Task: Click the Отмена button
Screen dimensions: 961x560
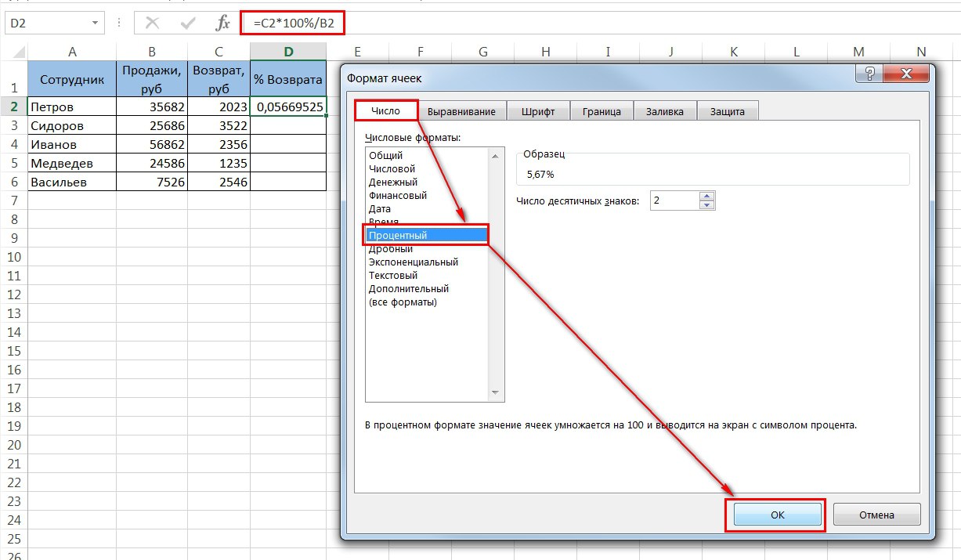Action: [876, 515]
